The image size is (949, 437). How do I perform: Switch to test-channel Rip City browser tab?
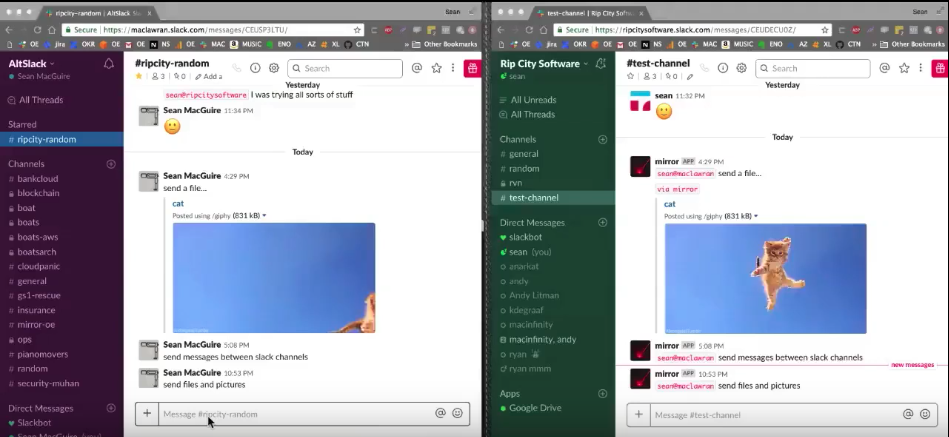click(590, 13)
